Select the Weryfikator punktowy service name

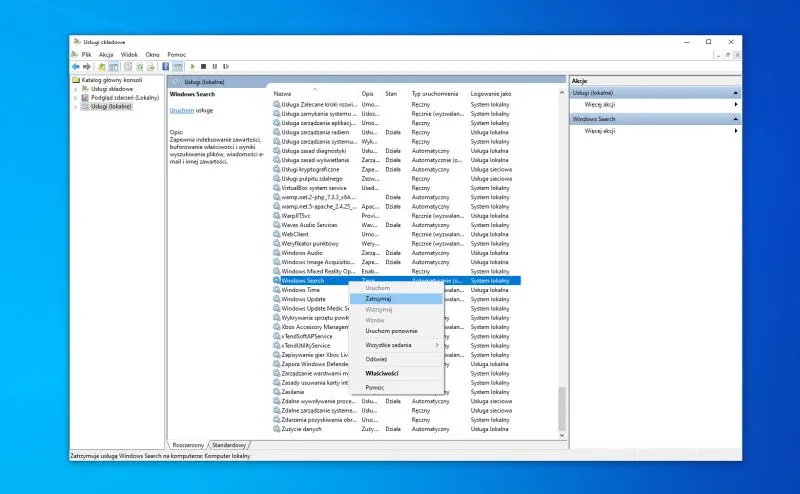coord(310,243)
